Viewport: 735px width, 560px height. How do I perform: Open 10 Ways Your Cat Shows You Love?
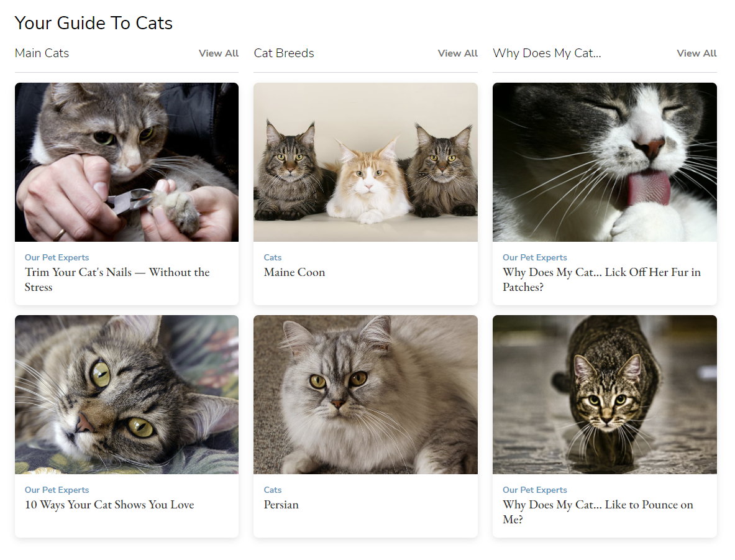pyautogui.click(x=109, y=505)
